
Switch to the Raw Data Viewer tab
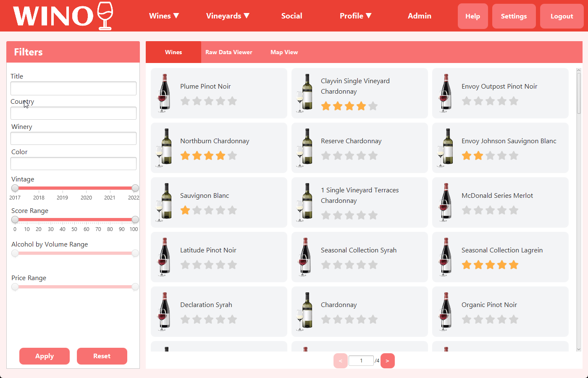pyautogui.click(x=228, y=52)
